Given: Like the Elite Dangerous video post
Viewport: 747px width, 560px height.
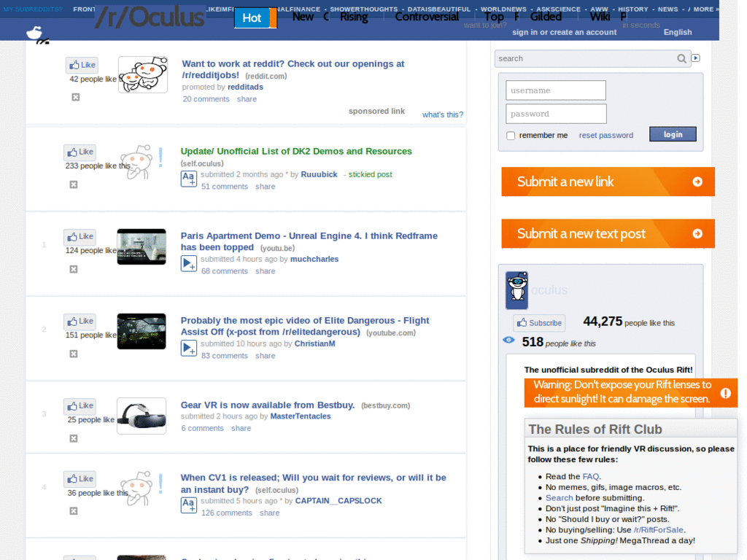Looking at the screenshot, I should click(x=80, y=322).
